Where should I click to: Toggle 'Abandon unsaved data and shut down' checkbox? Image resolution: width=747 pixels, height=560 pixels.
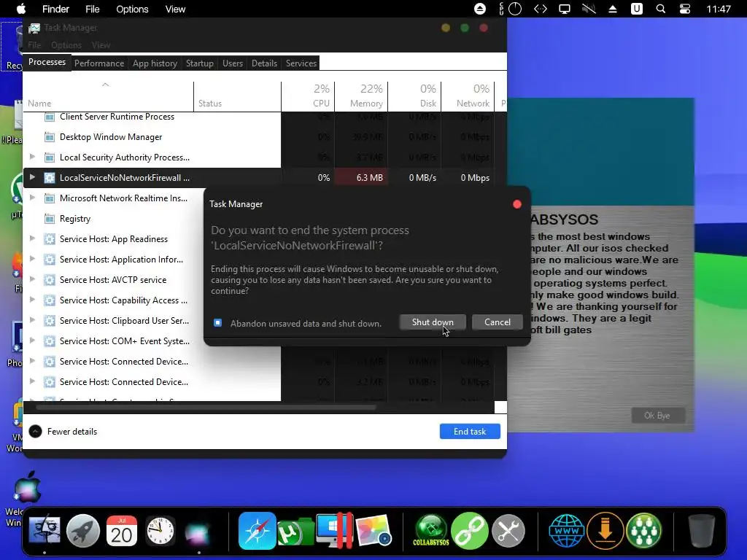pos(217,323)
